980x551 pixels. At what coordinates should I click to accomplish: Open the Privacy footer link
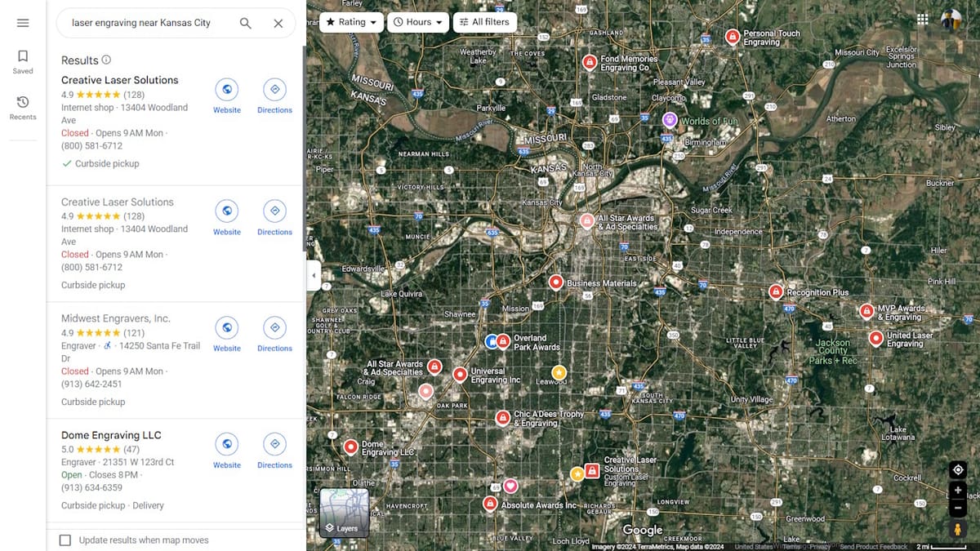click(x=820, y=547)
